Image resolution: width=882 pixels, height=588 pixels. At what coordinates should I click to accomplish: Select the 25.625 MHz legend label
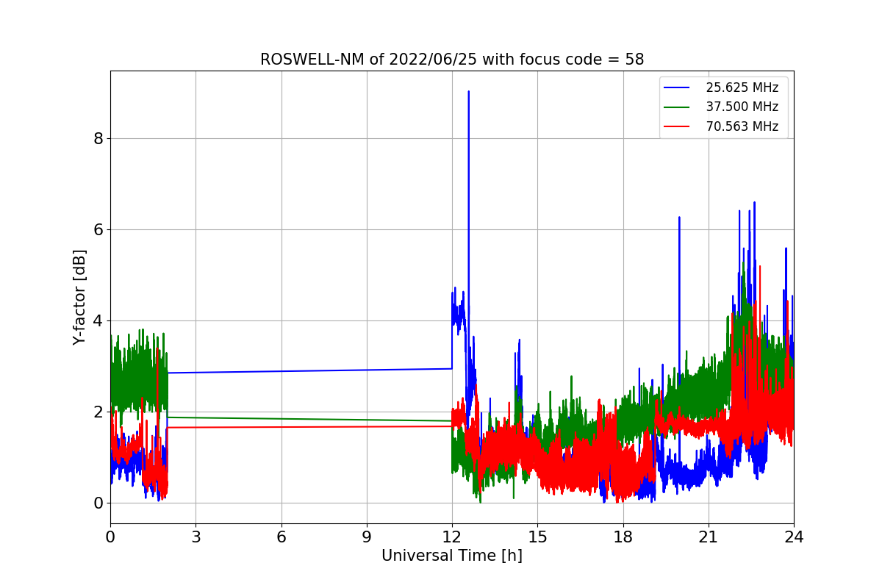point(742,87)
